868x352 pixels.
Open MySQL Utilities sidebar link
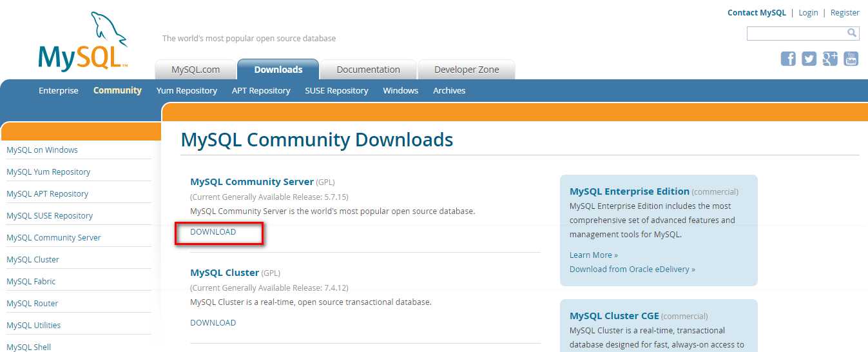[34, 326]
